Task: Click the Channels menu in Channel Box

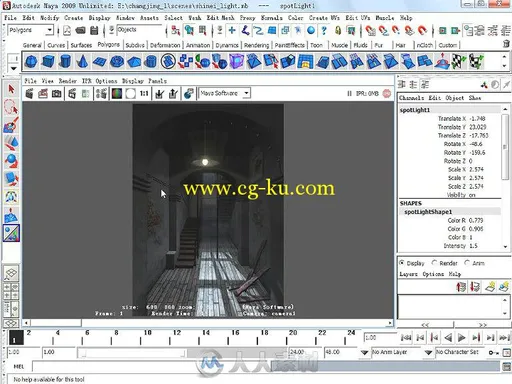Action: click(411, 98)
